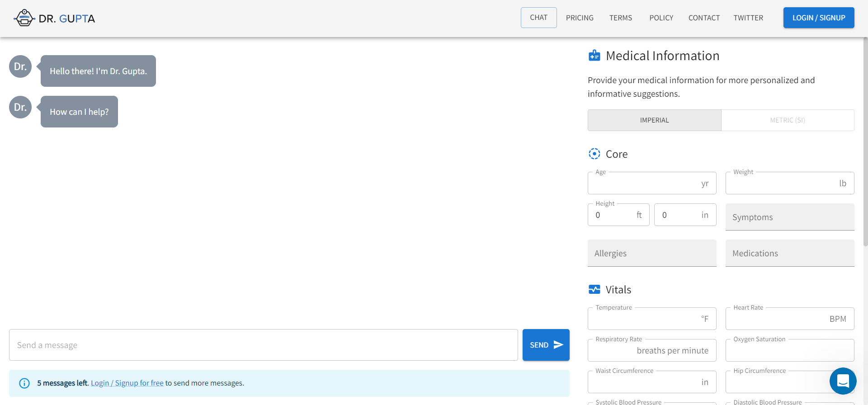Switch units to Metric (SI)

[788, 120]
